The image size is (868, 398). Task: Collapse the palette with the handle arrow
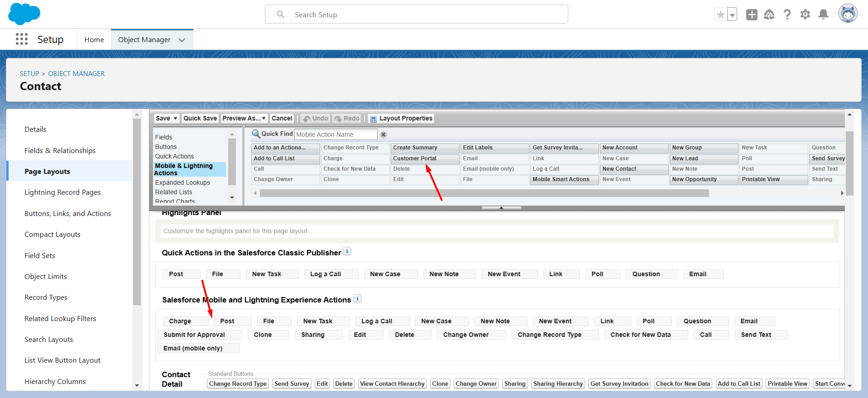[501, 208]
